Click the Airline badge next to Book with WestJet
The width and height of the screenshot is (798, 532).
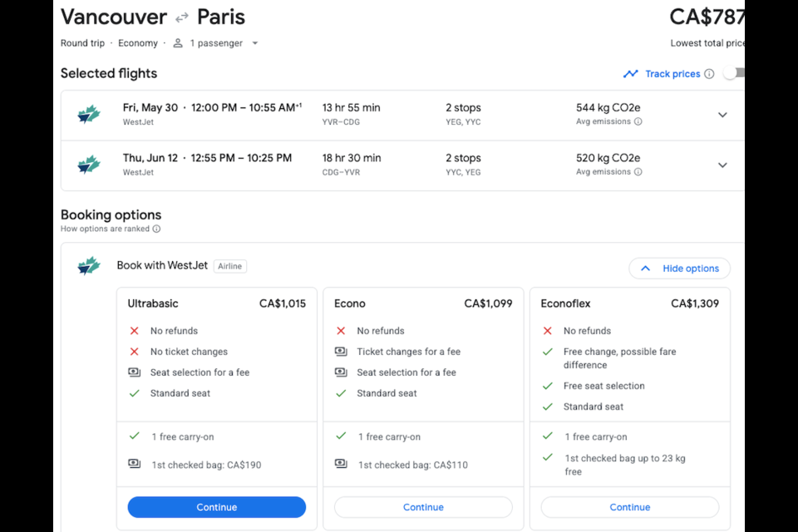coord(230,266)
